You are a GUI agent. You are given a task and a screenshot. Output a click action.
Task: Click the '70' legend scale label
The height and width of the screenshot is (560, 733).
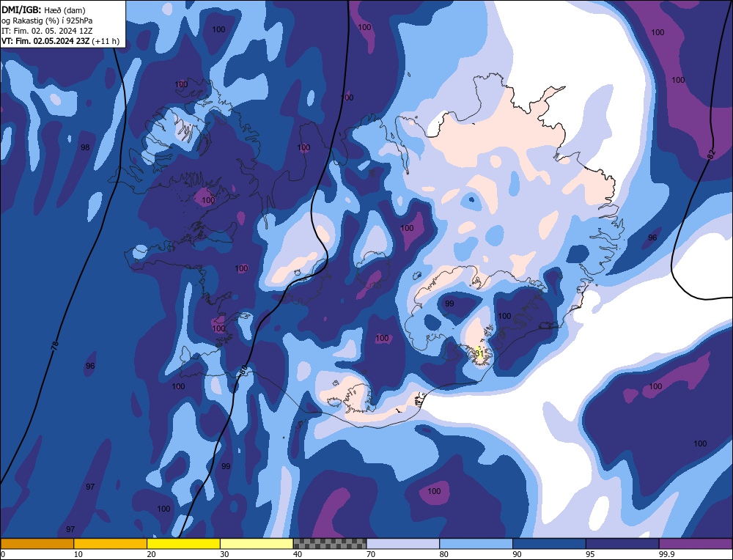click(x=371, y=554)
